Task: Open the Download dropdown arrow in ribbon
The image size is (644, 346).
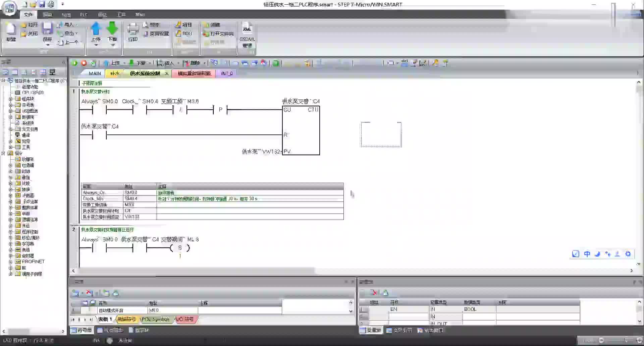Action: (x=113, y=45)
